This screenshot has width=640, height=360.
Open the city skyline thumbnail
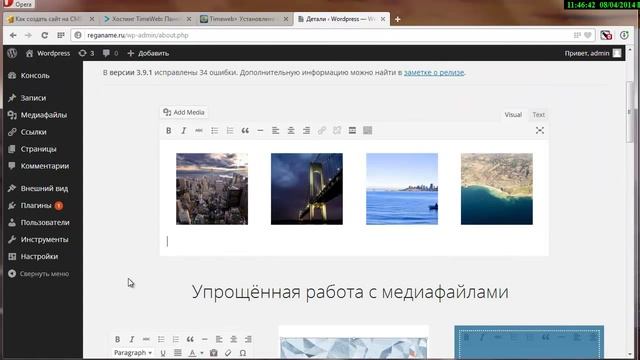pyautogui.click(x=212, y=189)
